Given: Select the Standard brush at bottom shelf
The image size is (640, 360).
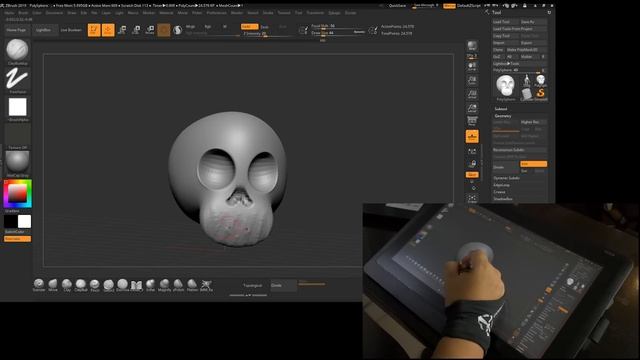Looking at the screenshot, I should 39,284.
